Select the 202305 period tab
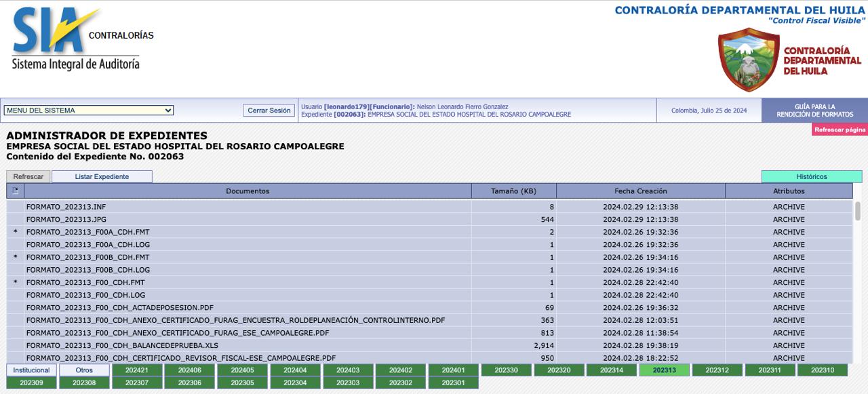The height and width of the screenshot is (394, 868). click(x=243, y=383)
